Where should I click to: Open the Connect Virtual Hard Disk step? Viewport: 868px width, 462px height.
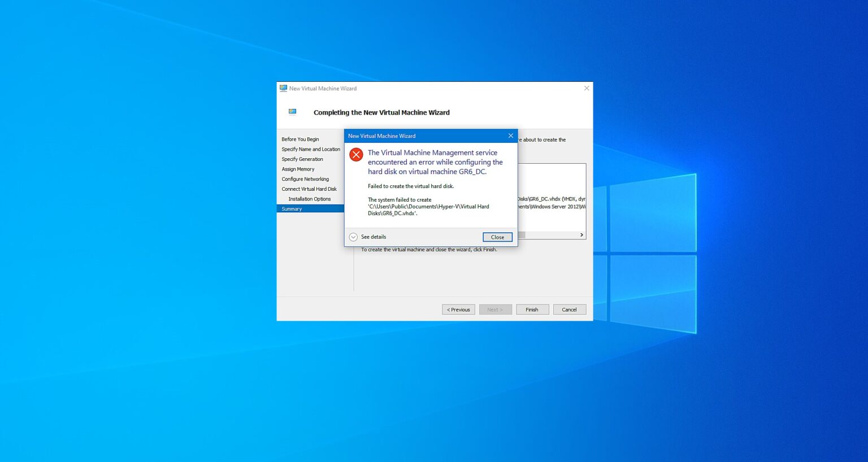point(309,189)
